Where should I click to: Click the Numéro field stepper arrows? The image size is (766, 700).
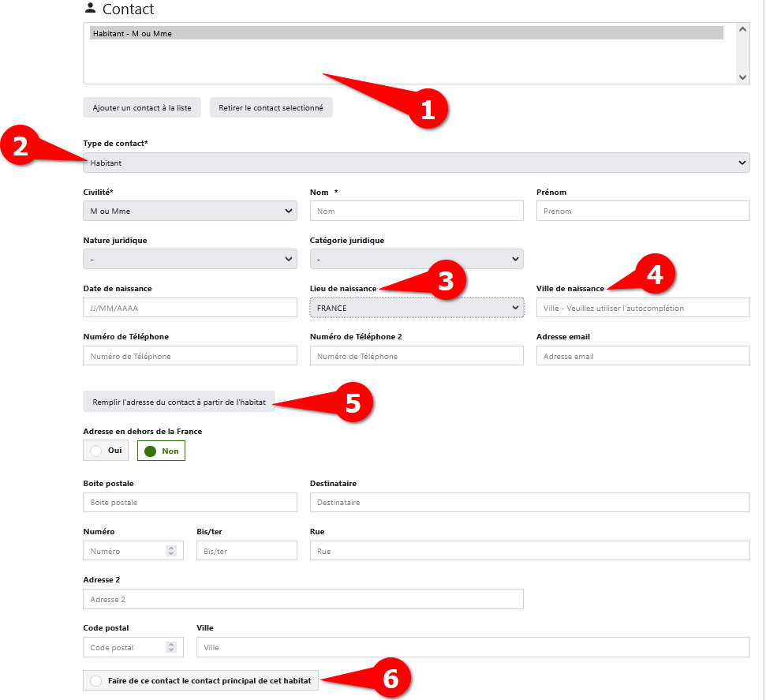pyautogui.click(x=171, y=551)
